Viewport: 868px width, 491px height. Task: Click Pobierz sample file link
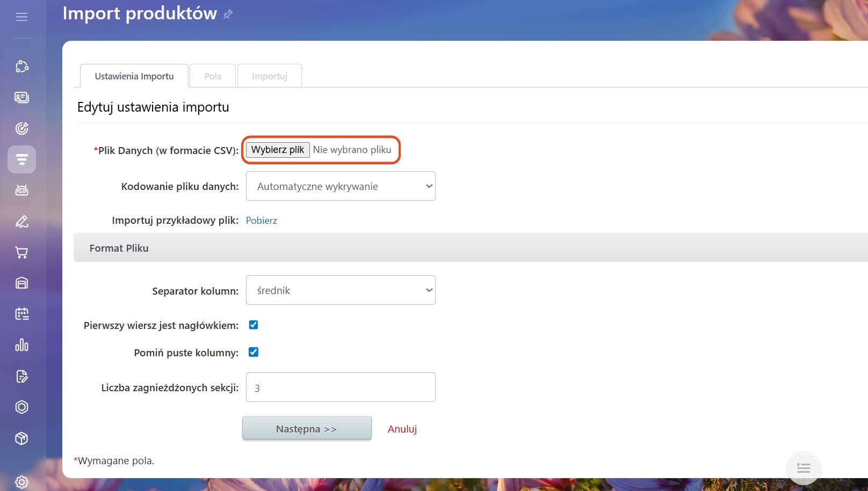point(262,221)
